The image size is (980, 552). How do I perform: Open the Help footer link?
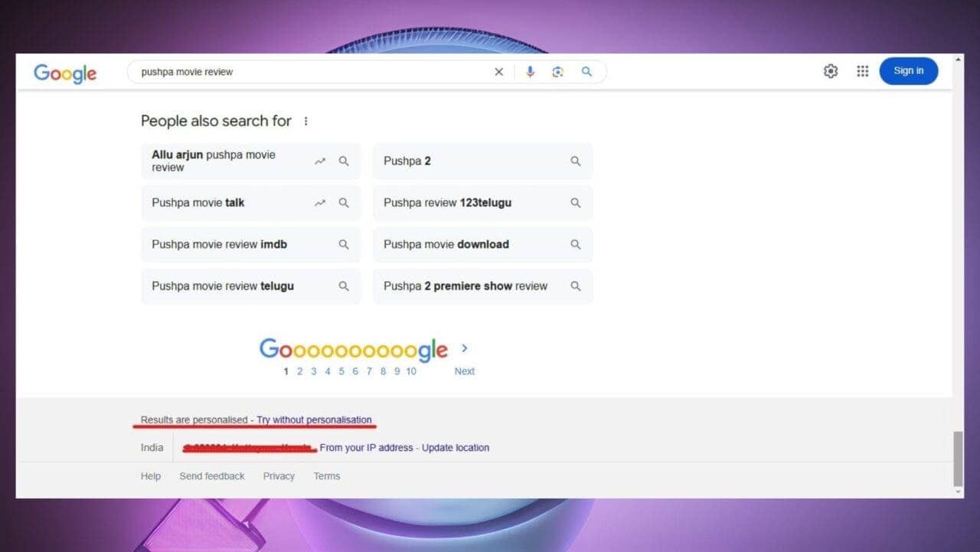pos(151,476)
